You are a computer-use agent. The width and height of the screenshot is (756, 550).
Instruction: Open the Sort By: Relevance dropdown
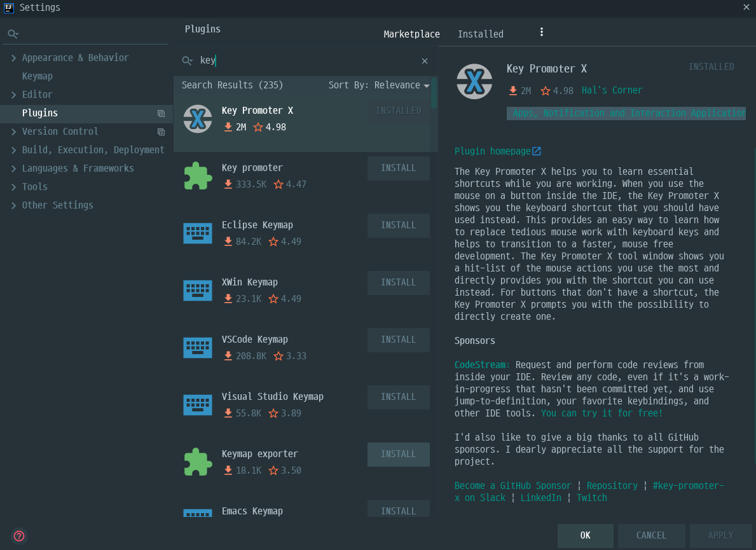pos(379,85)
